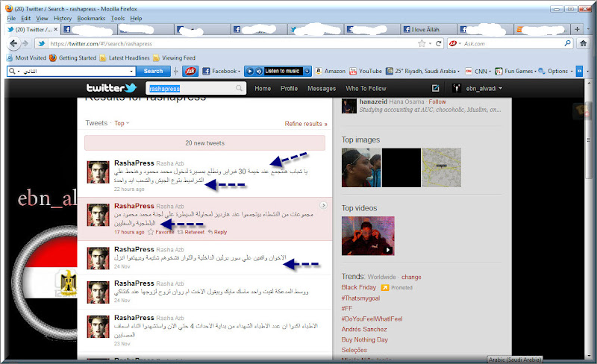Open the Facebook toolbar dropdown
Viewport: 597px width, 364px height.
221,71
